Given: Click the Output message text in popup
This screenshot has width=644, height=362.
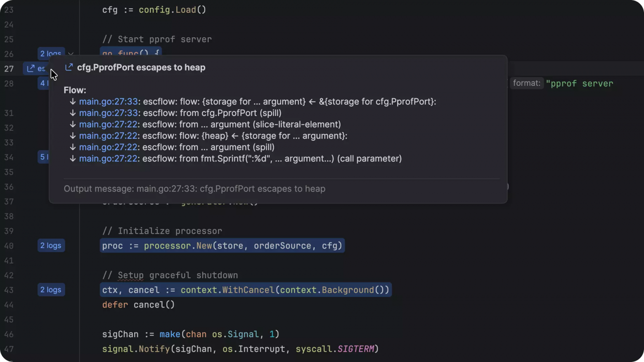Looking at the screenshot, I should pos(194,189).
